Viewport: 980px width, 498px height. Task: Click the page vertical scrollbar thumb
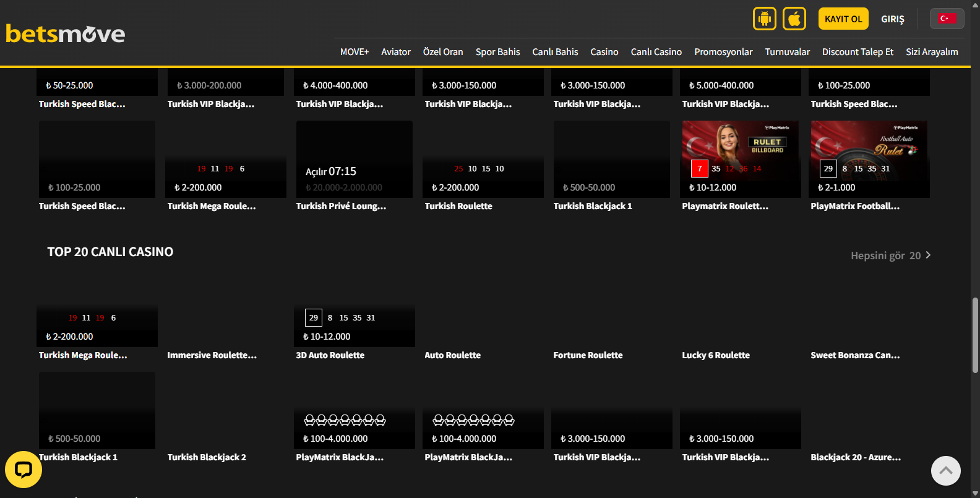tap(975, 334)
